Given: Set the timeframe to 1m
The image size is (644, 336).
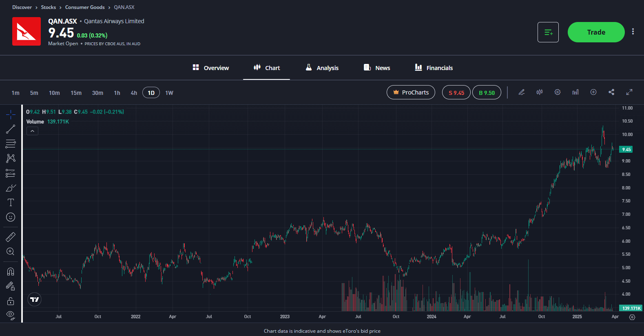Looking at the screenshot, I should (15, 93).
